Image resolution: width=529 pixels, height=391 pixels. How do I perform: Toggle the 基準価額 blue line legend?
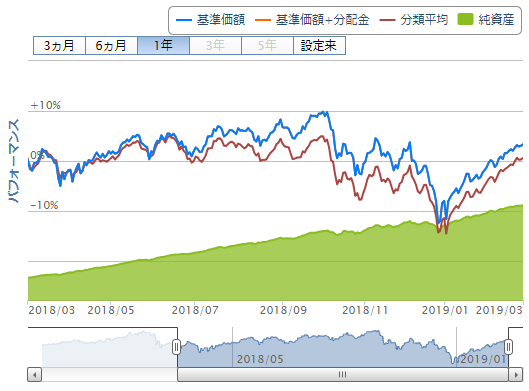point(211,20)
